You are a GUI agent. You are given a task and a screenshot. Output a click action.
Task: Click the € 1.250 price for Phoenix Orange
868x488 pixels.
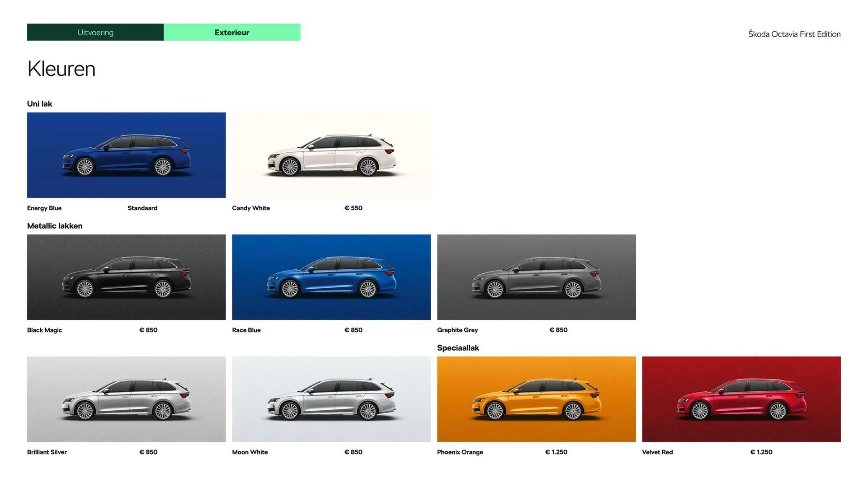pos(557,452)
